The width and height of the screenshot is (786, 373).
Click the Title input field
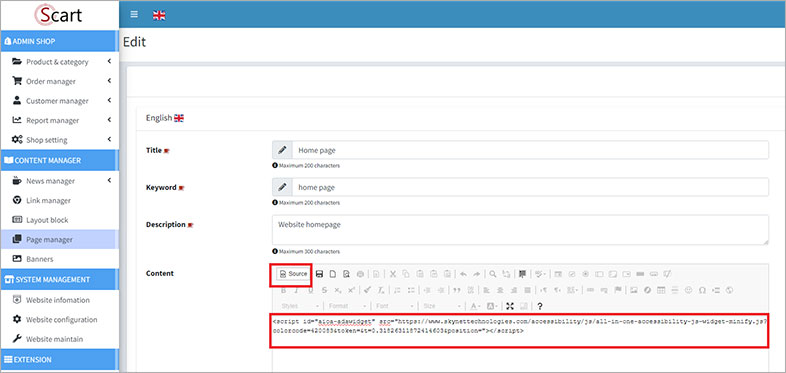[530, 150]
